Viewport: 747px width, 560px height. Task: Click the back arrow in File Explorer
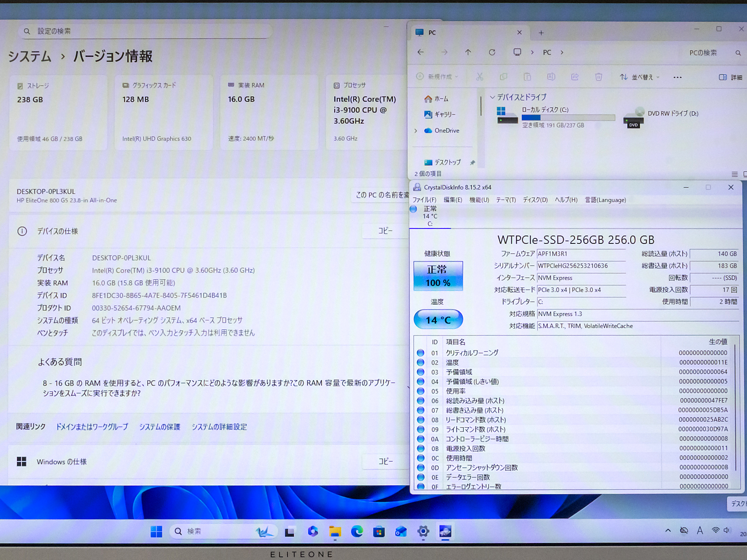click(x=421, y=52)
